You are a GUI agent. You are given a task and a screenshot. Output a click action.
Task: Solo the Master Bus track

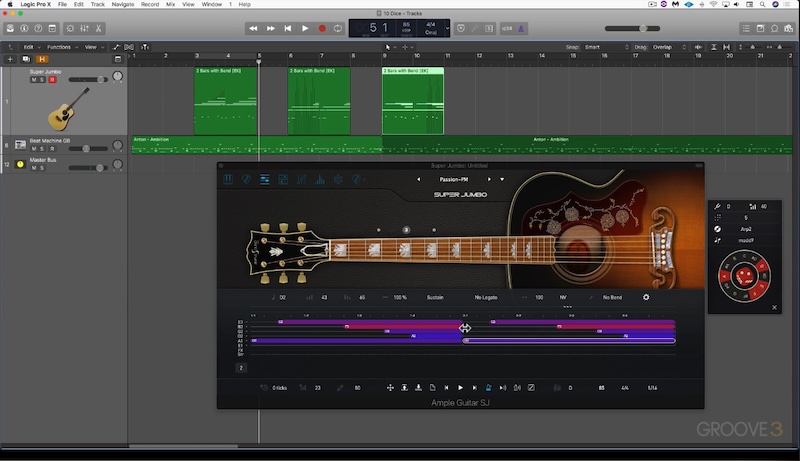click(42, 168)
